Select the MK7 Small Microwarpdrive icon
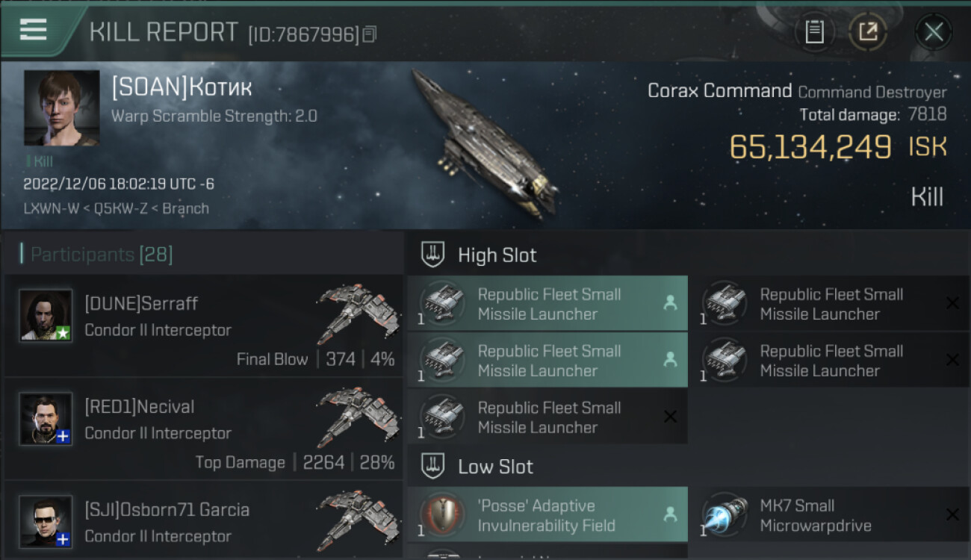The image size is (971, 560). [725, 515]
